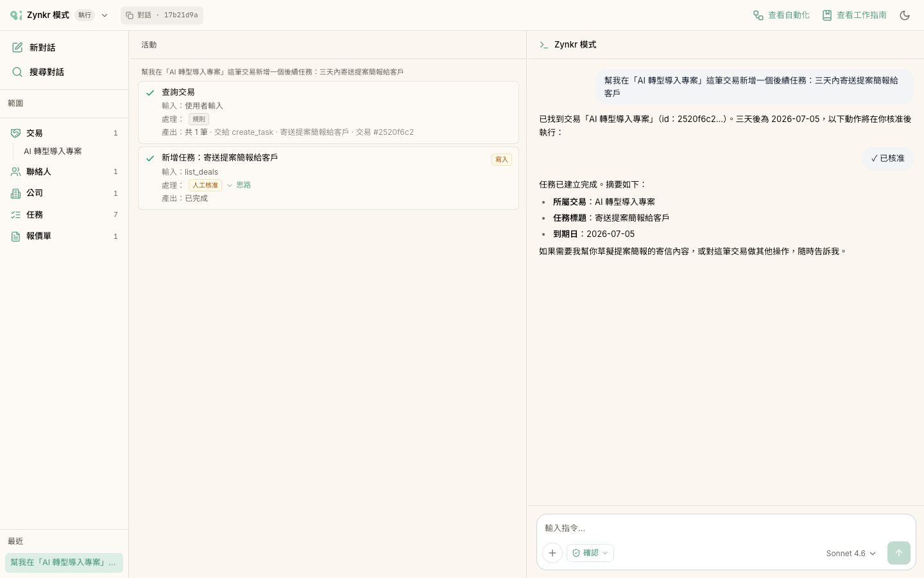Viewport: 924px width, 578px height.
Task: Click the user message bubble
Action: pos(755,87)
